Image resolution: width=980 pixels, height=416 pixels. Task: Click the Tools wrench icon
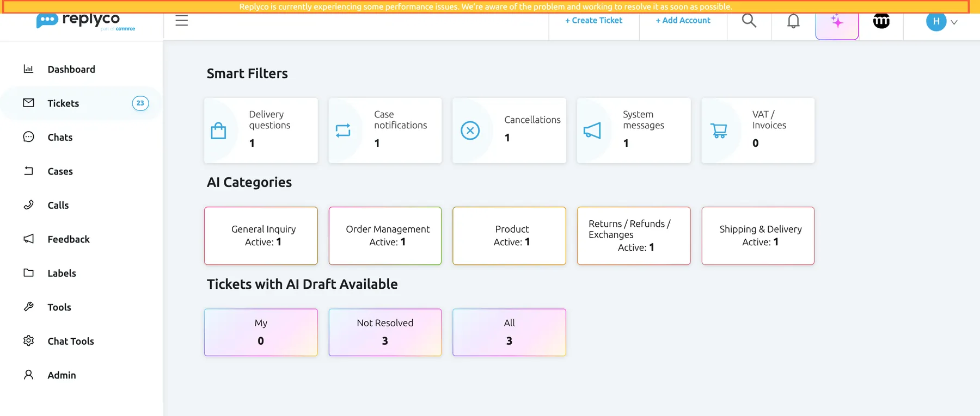pyautogui.click(x=28, y=307)
